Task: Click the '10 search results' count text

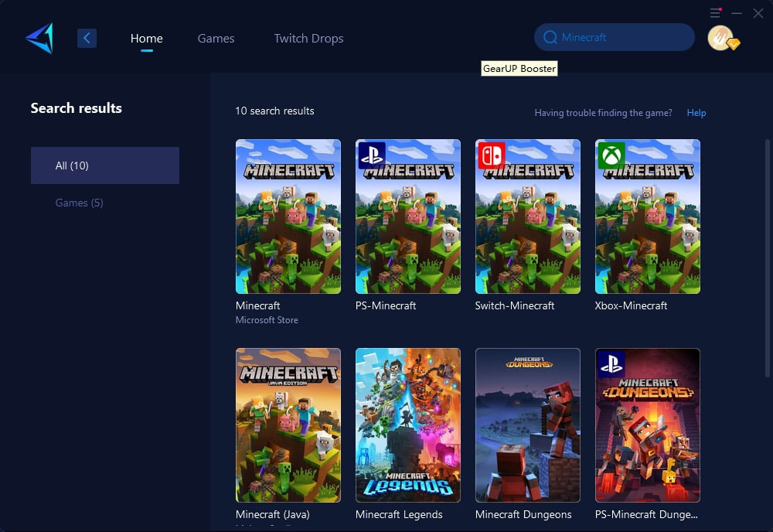Action: click(274, 111)
